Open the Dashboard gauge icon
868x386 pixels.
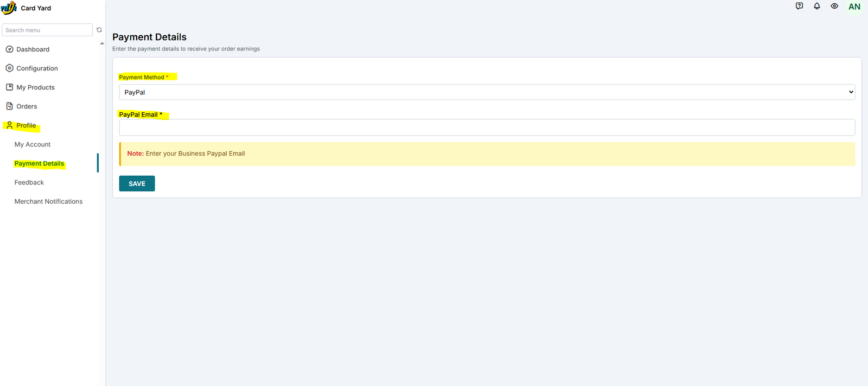coord(9,49)
